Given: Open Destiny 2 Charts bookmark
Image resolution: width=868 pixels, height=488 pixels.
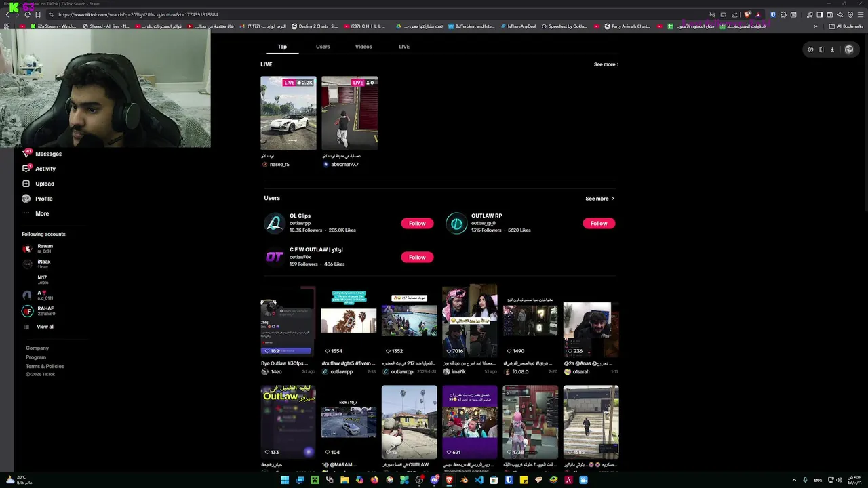Looking at the screenshot, I should point(315,26).
